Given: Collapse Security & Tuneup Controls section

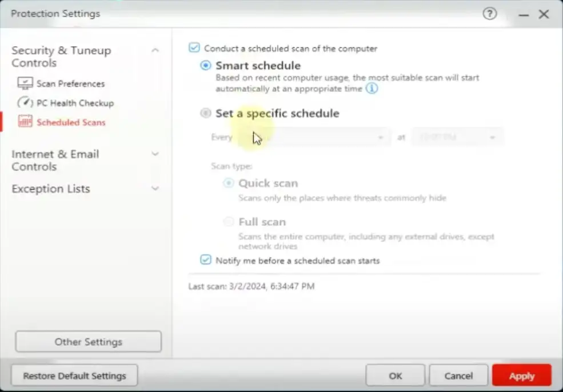Looking at the screenshot, I should [155, 50].
